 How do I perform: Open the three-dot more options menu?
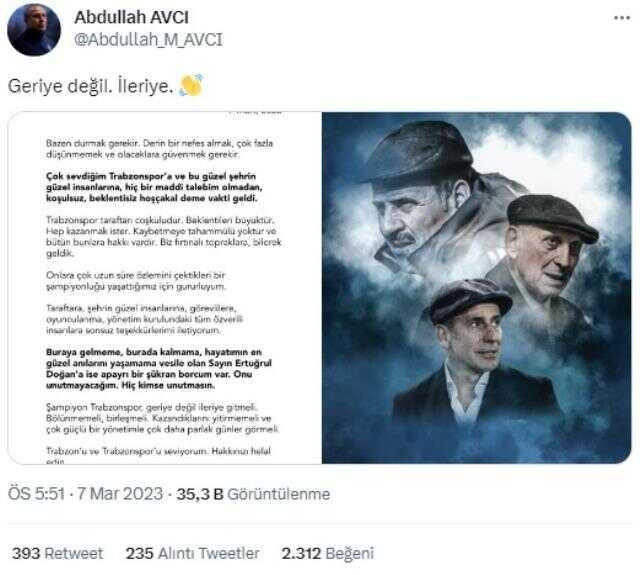pyautogui.click(x=622, y=18)
